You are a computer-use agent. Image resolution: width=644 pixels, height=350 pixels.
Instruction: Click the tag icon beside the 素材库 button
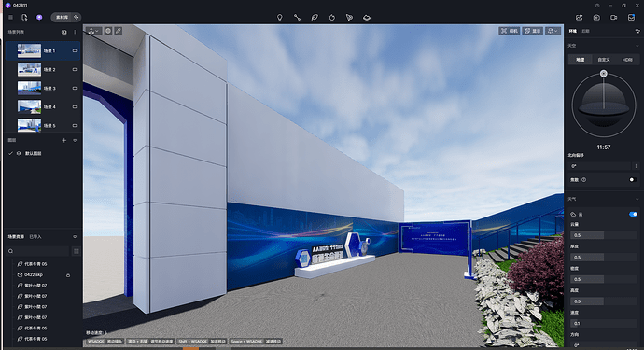click(76, 17)
